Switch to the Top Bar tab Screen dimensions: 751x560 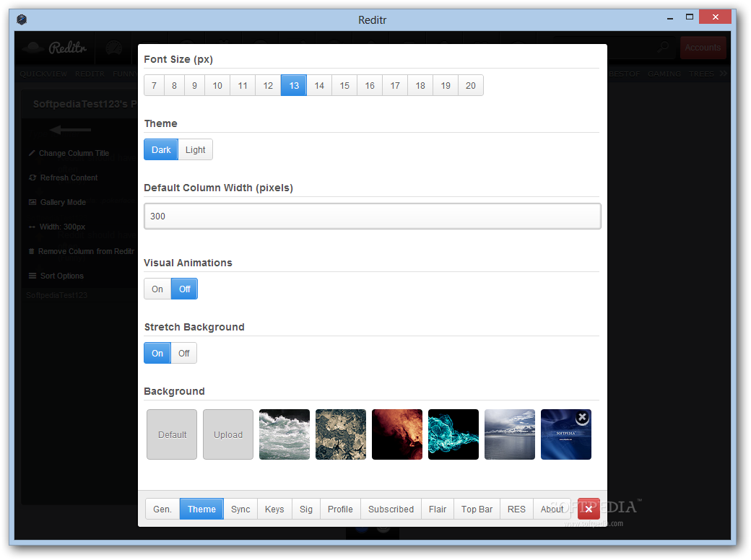click(x=477, y=509)
